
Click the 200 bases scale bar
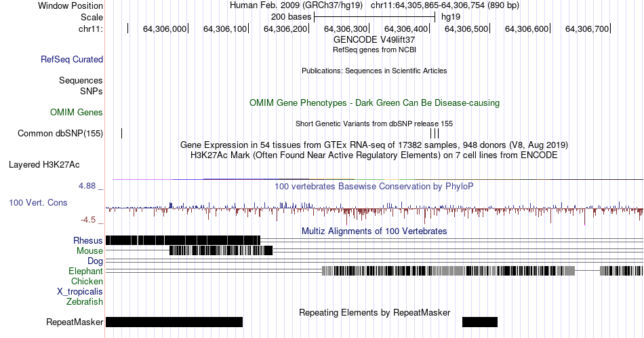(375, 17)
